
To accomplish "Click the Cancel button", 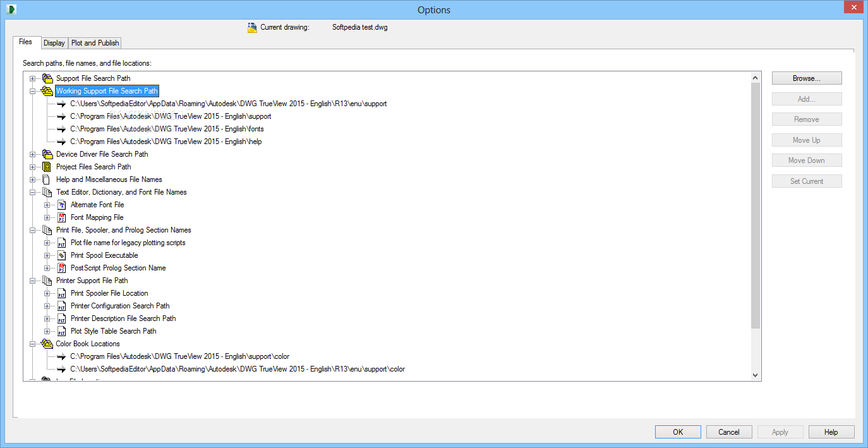I will tap(729, 432).
